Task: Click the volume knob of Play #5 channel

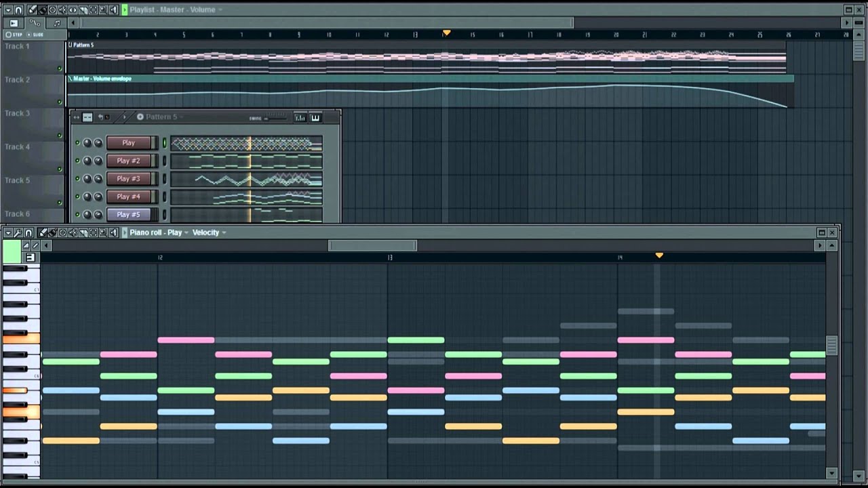Action: click(98, 214)
